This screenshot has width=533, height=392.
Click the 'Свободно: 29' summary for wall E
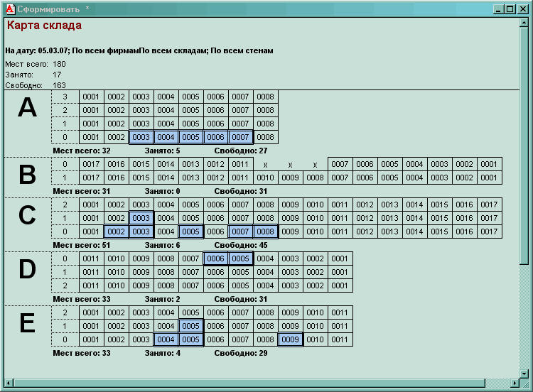[x=241, y=353]
